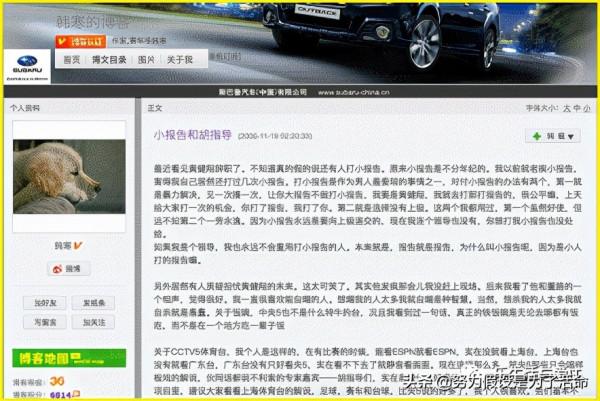Click the orange V icon beside 韩寒
Viewport: 600px width, 401px height.
(78, 245)
